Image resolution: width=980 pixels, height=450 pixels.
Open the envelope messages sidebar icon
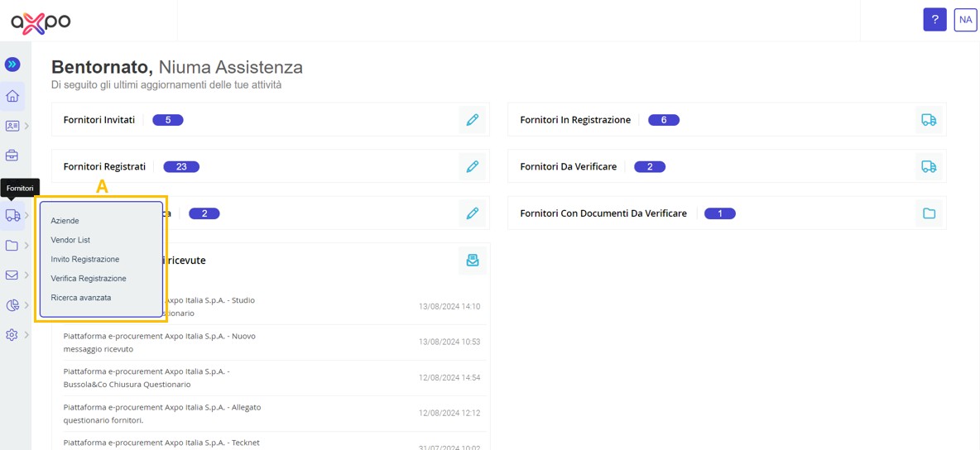click(12, 275)
